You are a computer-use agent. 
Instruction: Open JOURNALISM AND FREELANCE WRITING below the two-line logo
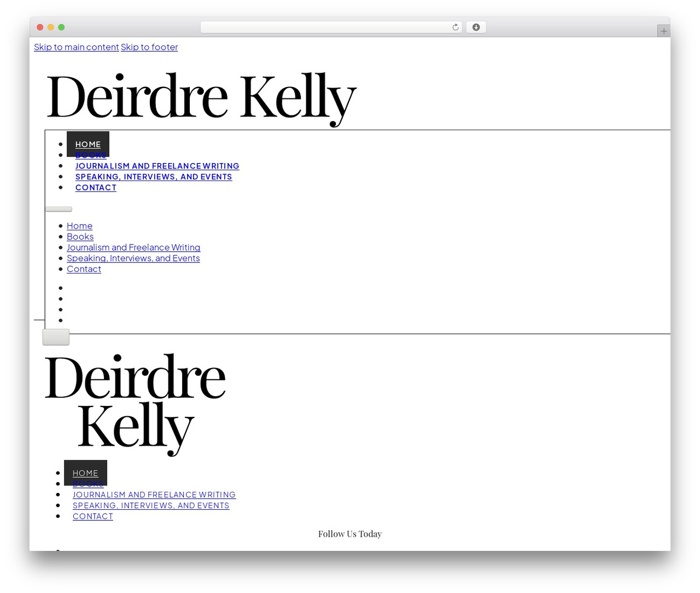pyautogui.click(x=154, y=495)
